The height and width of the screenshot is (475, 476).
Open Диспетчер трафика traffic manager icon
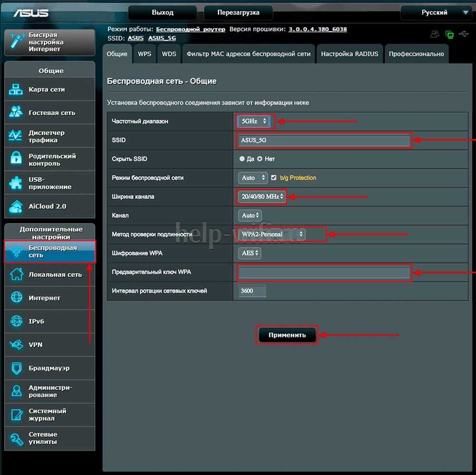tap(16, 136)
